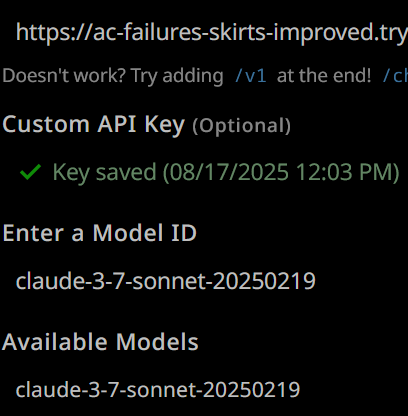The height and width of the screenshot is (416, 408).
Task: Click the Available Models heading
Action: click(100, 342)
